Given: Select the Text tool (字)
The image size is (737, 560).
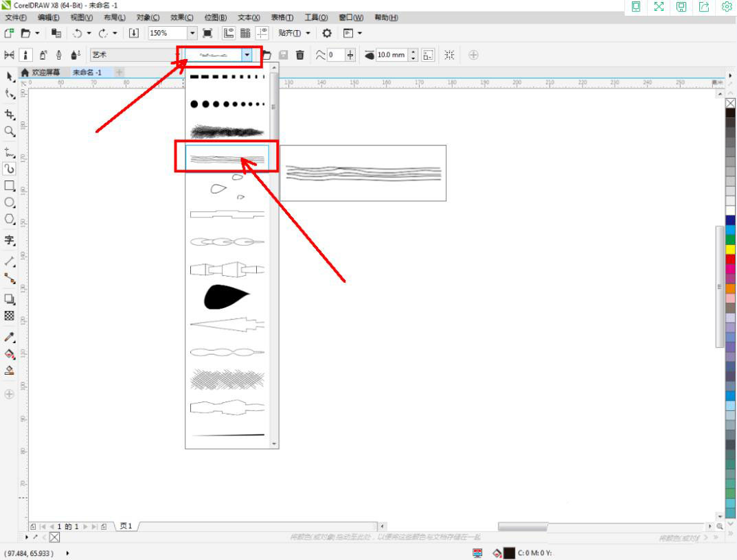Looking at the screenshot, I should click(x=10, y=240).
